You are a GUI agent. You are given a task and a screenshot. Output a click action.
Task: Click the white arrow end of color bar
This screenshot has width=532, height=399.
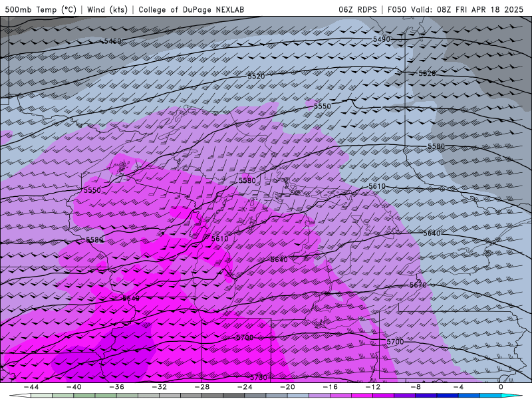click(20, 396)
